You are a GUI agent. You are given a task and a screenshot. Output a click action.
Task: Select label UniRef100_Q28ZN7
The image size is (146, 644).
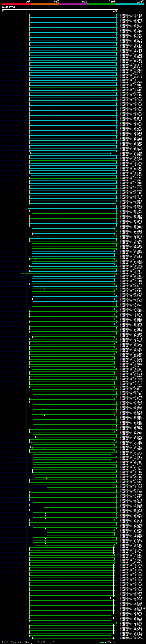131,354
